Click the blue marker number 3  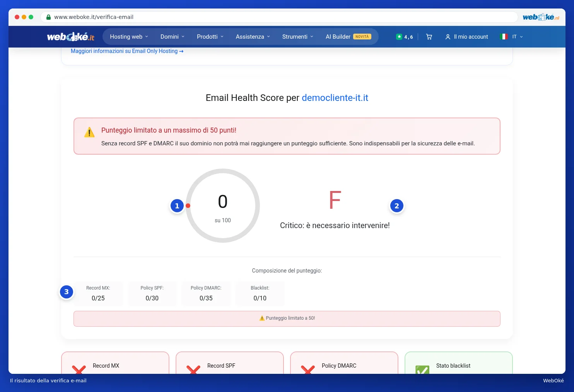pos(67,292)
